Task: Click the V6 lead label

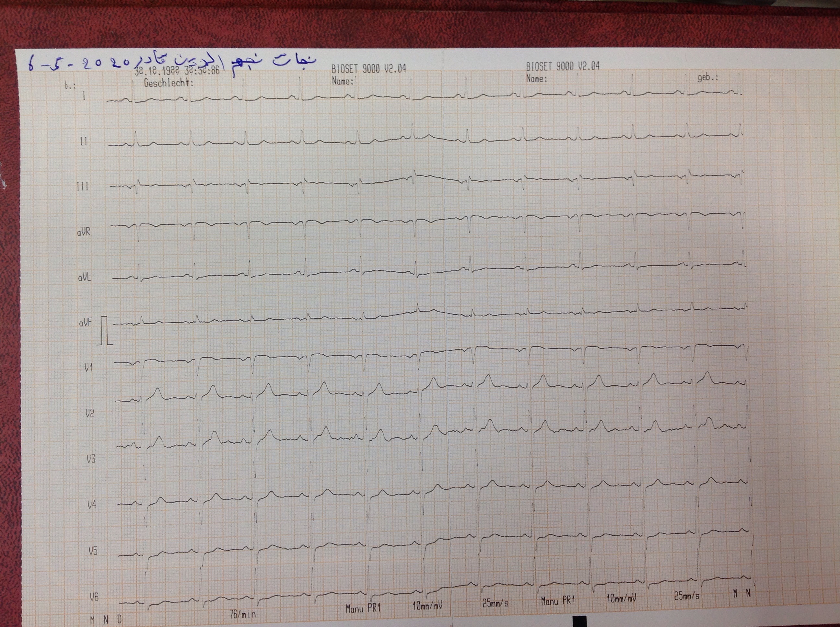Action: [94, 597]
